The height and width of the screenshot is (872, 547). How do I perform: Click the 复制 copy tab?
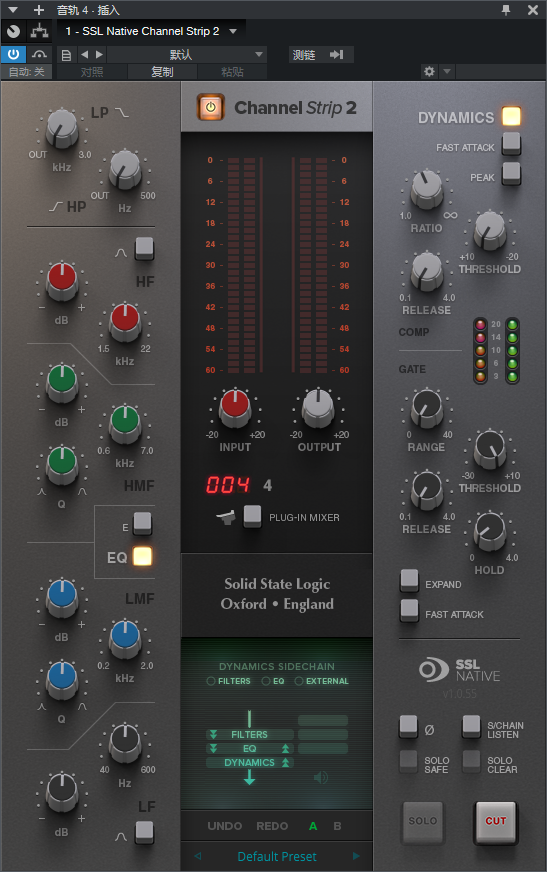162,72
